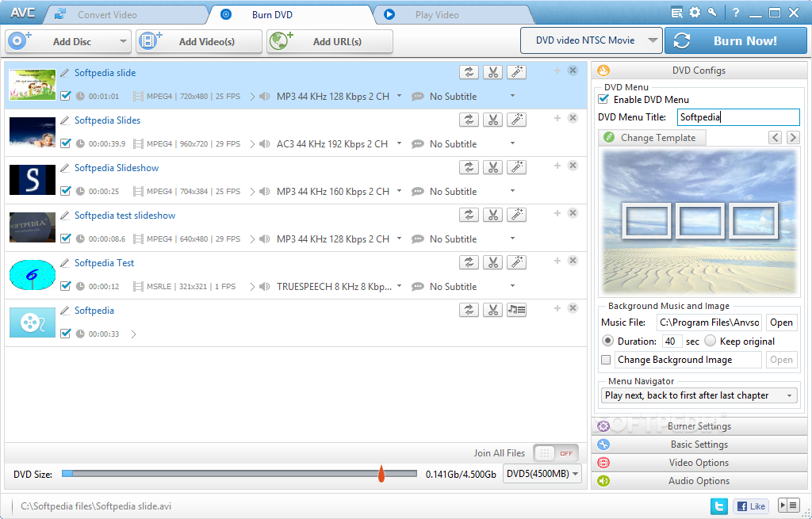Click the DVD Size usage bar
Image resolution: width=812 pixels, height=519 pixels.
[239, 474]
